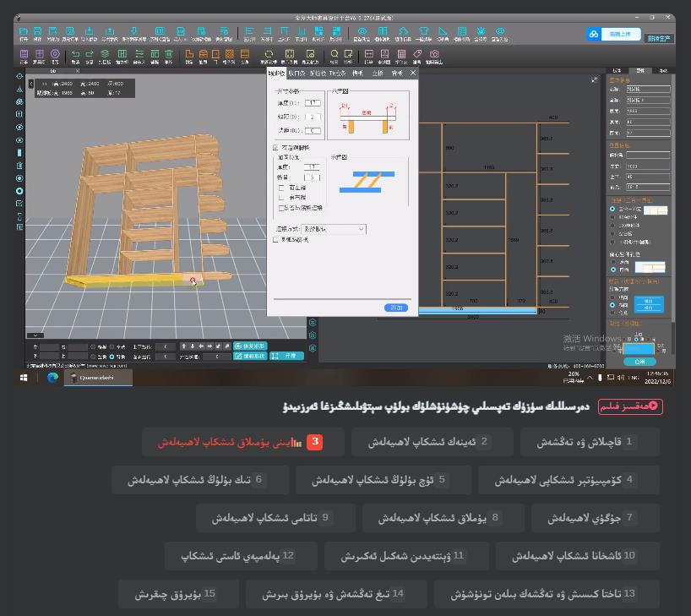Tick the checkbox below the dropdown in dialog
The image size is (691, 616).
(x=275, y=240)
